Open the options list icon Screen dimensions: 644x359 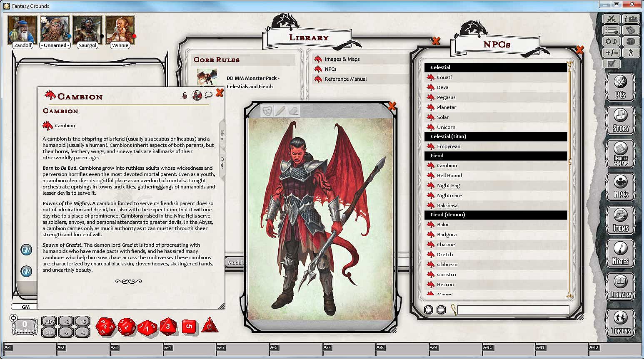(612, 30)
